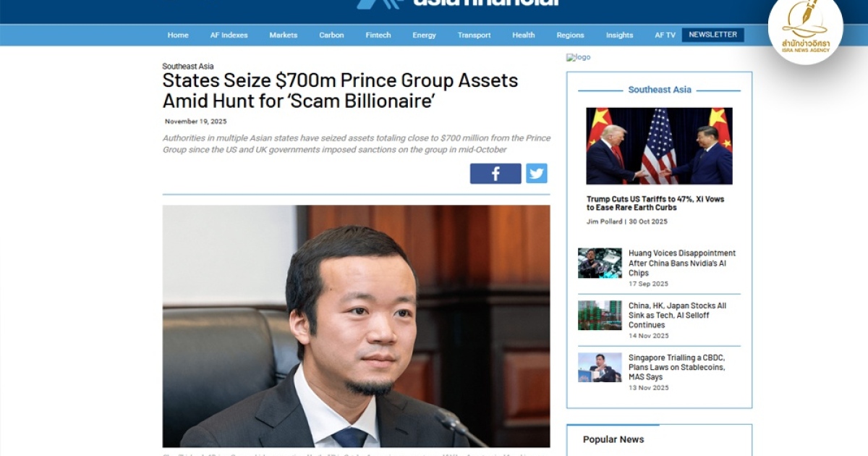Open the Home menu item
Screen dimensions: 868x456
point(178,35)
